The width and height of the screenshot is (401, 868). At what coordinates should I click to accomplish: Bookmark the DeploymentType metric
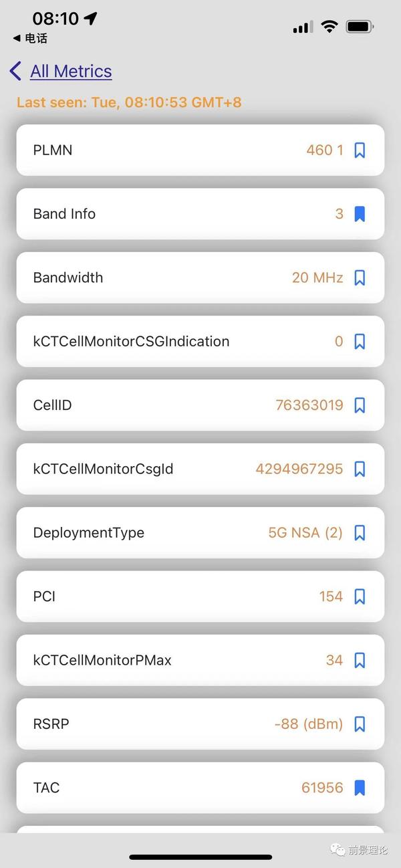click(360, 532)
